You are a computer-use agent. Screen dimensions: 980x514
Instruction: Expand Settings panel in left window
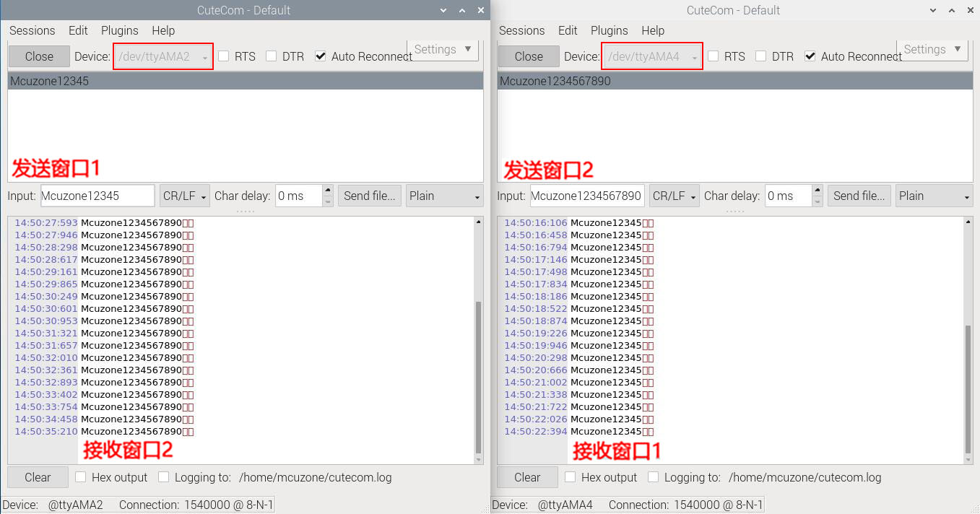click(x=443, y=49)
